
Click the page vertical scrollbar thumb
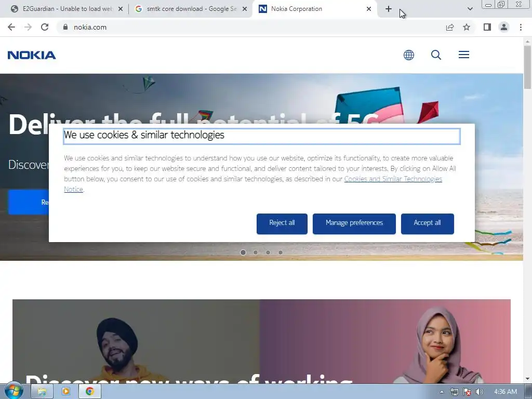click(x=527, y=67)
